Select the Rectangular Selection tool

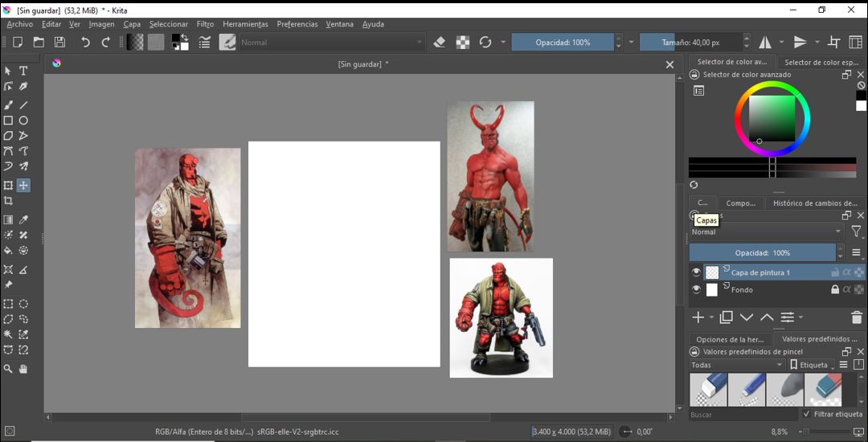pyautogui.click(x=8, y=304)
